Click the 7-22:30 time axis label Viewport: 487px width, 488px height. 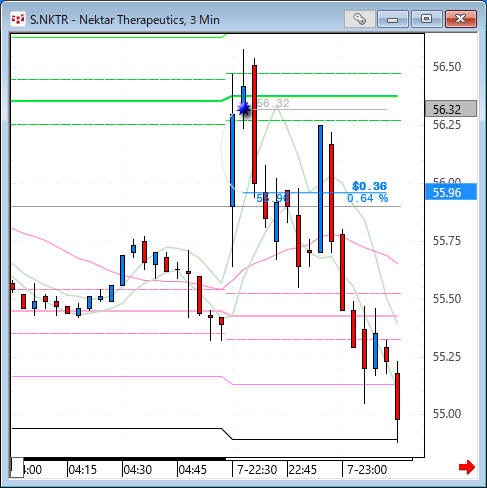click(257, 470)
